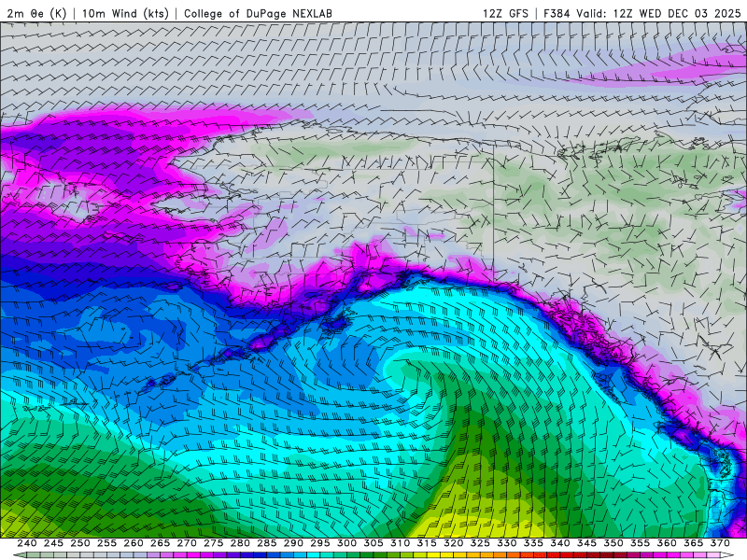
Task: Click the 305 colorbar scale value
Action: [373, 543]
